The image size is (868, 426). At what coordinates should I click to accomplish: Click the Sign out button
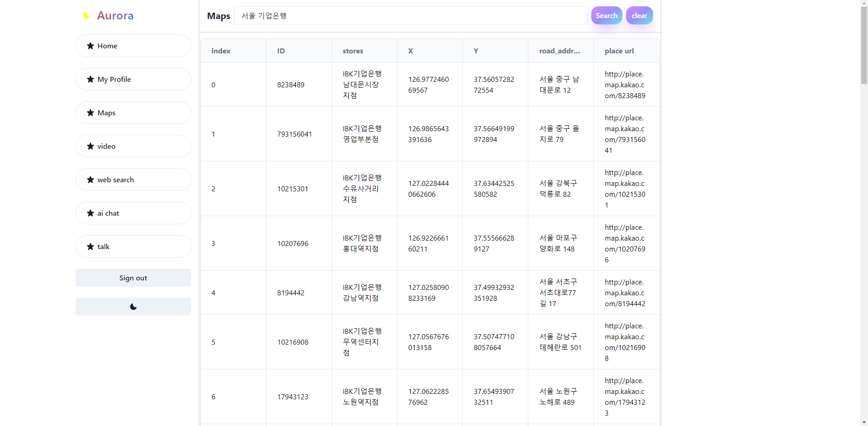click(x=133, y=278)
